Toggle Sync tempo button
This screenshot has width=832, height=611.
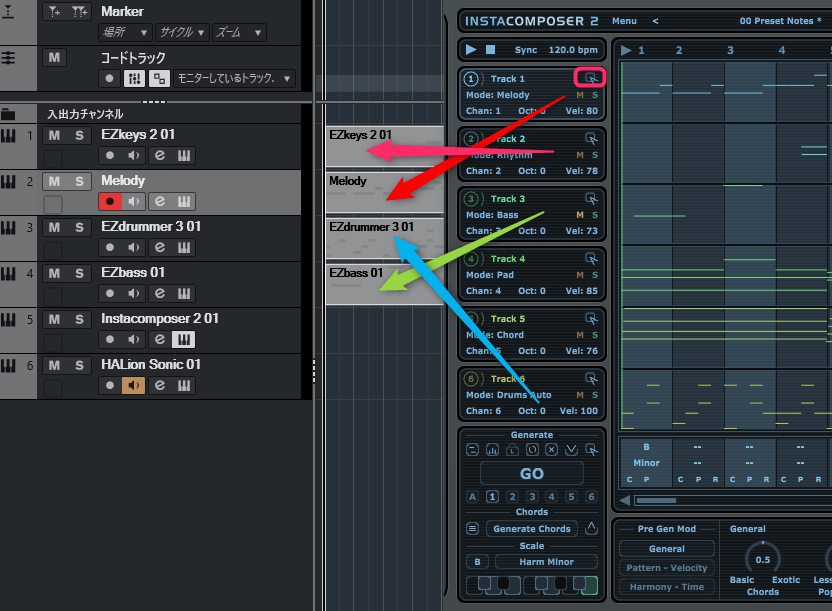click(526, 50)
